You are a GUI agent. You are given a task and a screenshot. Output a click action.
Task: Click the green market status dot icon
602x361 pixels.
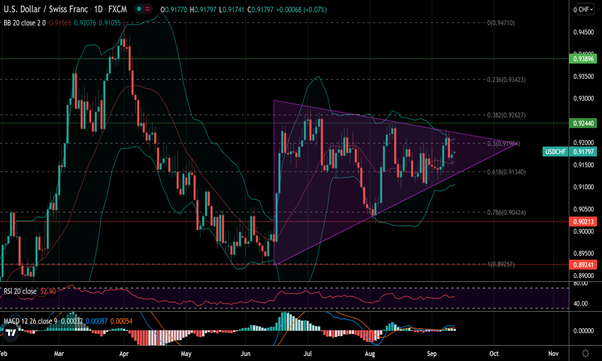[x=139, y=9]
